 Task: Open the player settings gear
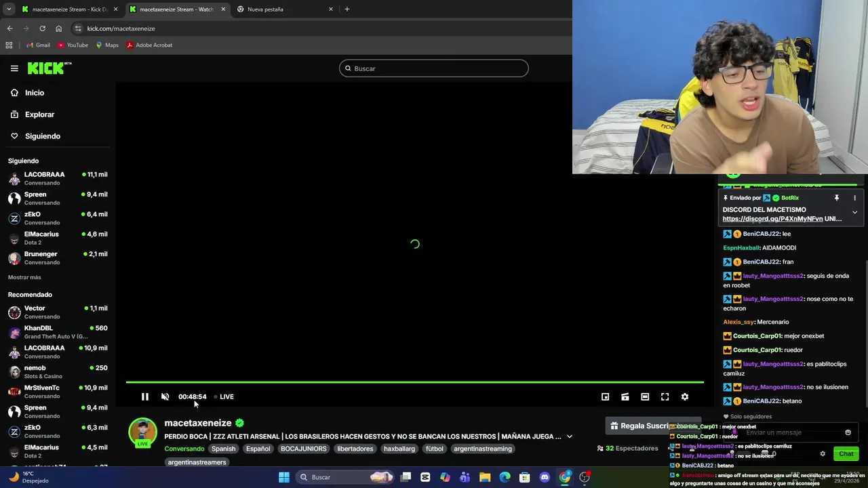(x=685, y=396)
